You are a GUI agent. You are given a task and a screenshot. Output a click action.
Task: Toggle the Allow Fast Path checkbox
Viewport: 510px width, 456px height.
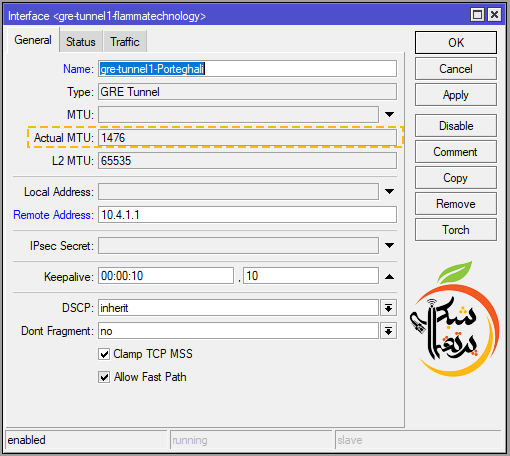pos(104,377)
